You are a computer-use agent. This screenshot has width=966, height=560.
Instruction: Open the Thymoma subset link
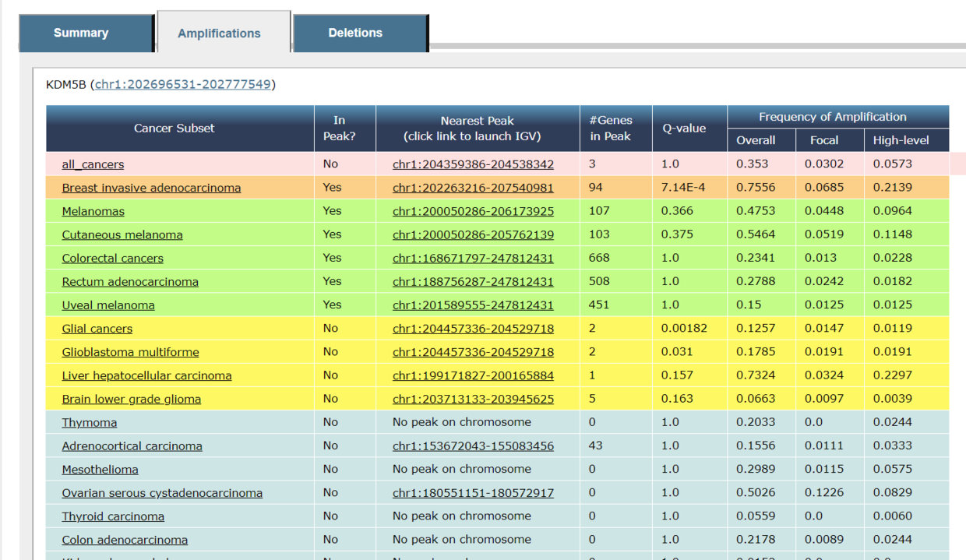(89, 423)
